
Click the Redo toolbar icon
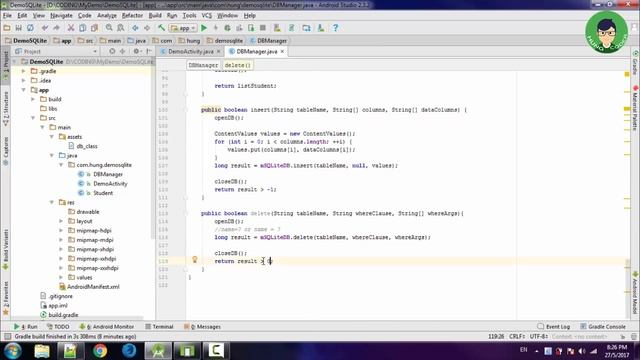point(56,28)
